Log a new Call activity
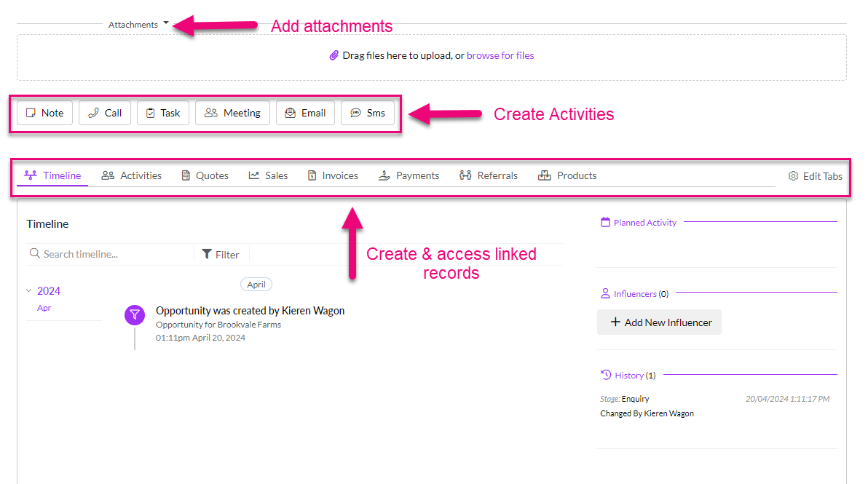 (x=105, y=113)
